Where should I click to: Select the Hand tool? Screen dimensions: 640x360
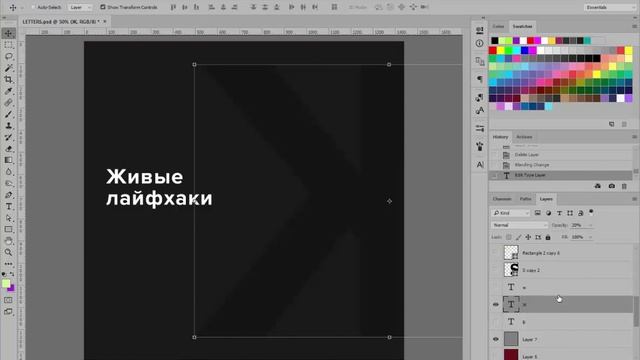[x=9, y=241]
